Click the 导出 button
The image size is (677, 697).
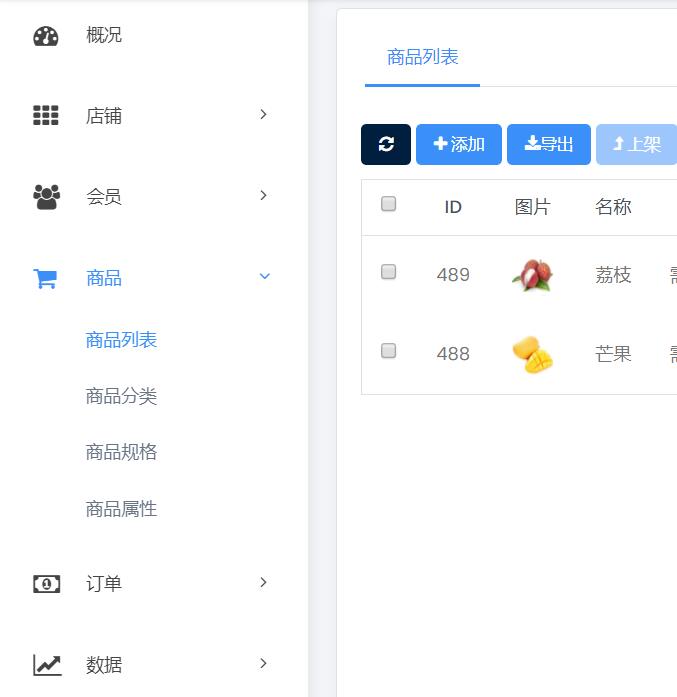[x=549, y=144]
